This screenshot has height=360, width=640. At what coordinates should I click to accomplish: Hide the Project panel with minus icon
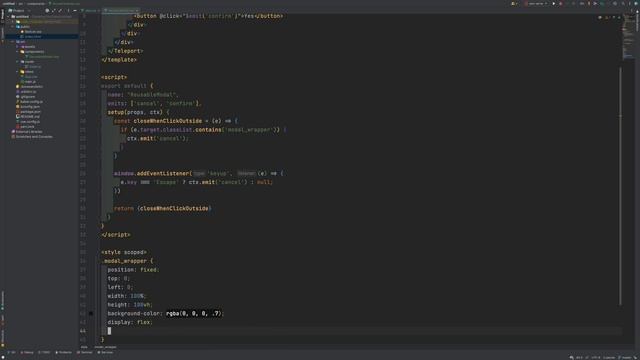[75, 11]
